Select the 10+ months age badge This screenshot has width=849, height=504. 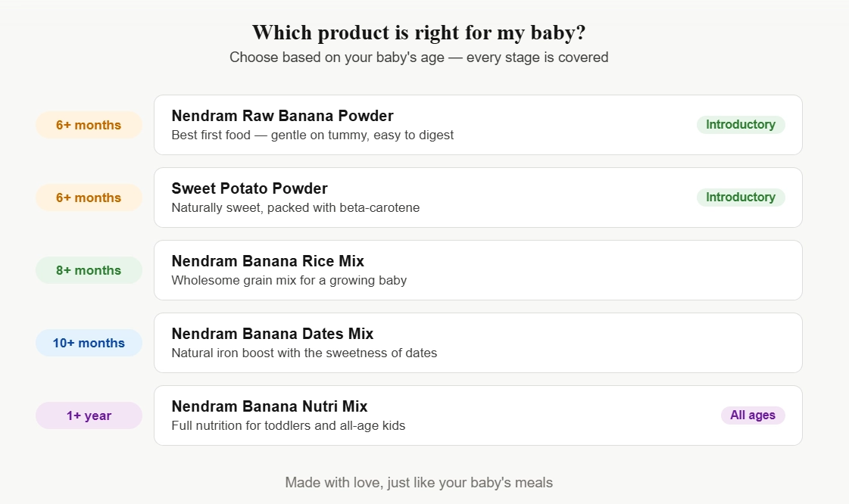click(x=89, y=343)
